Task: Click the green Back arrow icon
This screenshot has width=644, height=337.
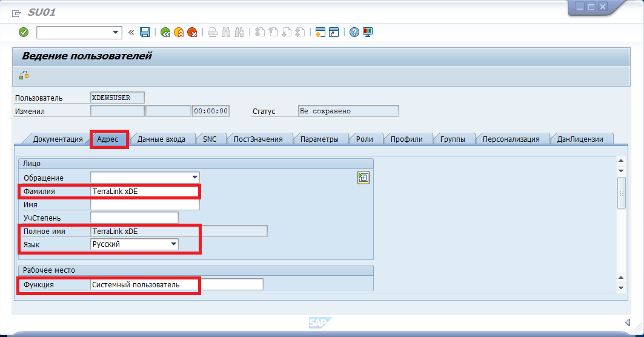Action: [x=165, y=32]
